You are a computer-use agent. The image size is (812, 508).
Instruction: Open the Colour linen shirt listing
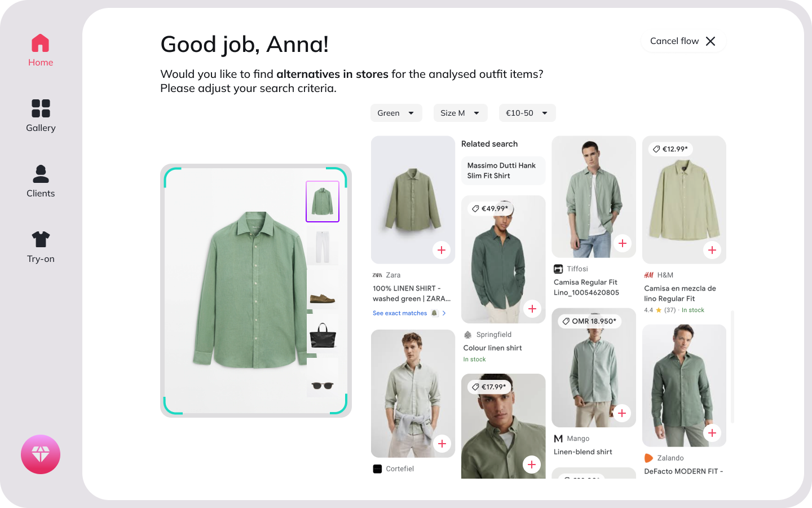(493, 348)
